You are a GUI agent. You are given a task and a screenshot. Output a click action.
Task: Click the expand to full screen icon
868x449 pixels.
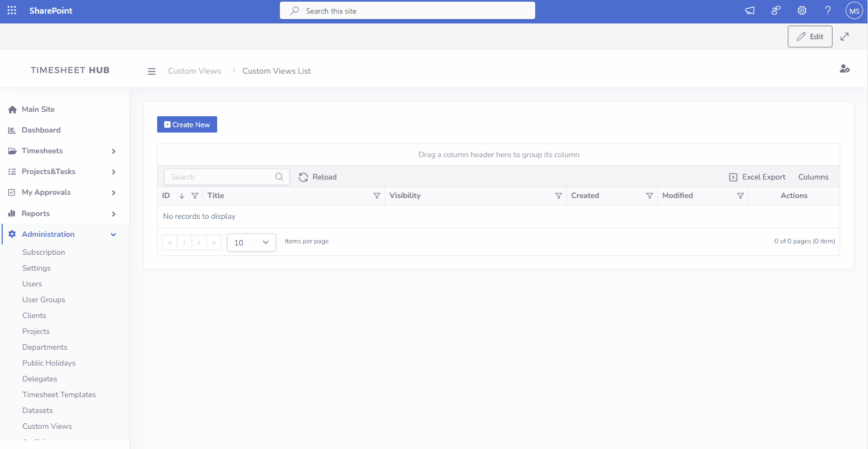(x=845, y=37)
